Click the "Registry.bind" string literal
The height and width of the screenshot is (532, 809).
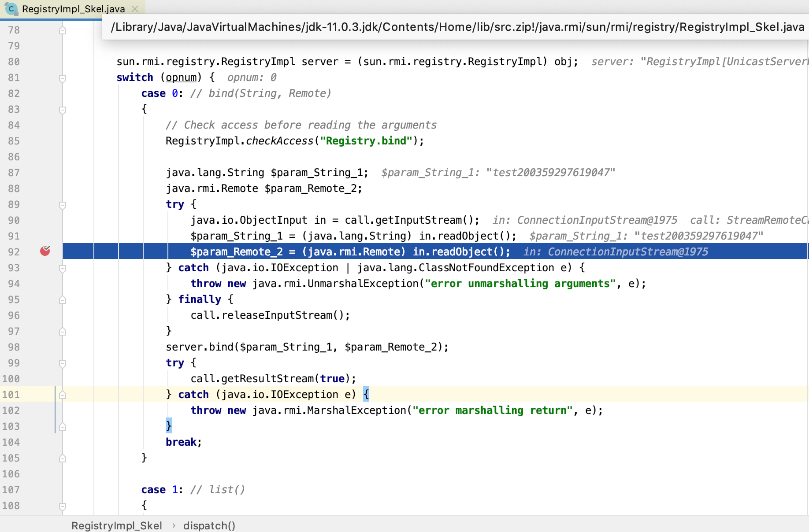click(366, 141)
